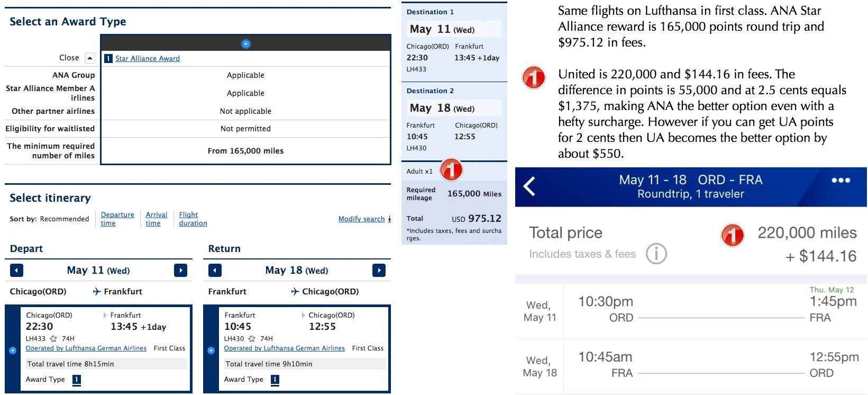Image resolution: width=868 pixels, height=395 pixels.
Task: Go to next departure date after May 11
Action: tap(180, 271)
